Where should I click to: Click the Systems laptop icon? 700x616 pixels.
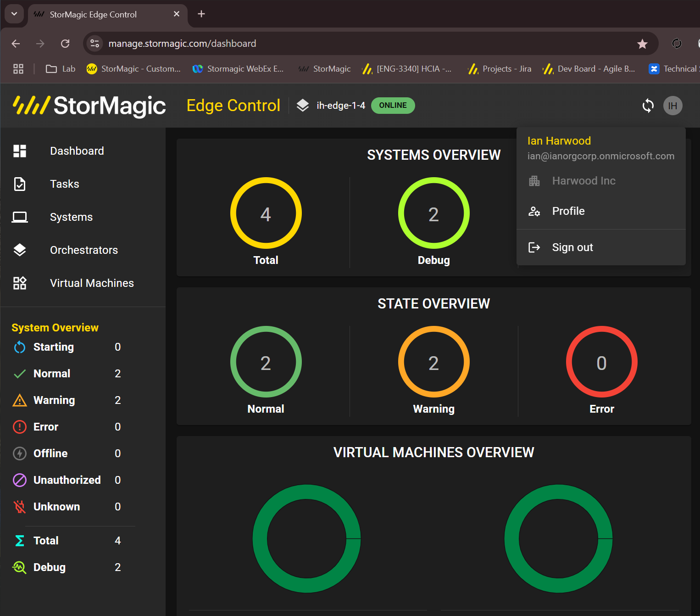(20, 217)
